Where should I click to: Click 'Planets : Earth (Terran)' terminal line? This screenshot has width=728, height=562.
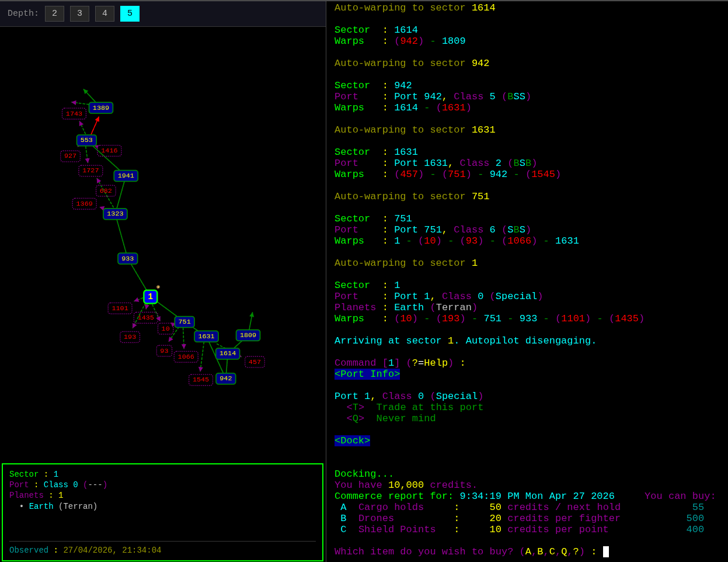point(406,308)
